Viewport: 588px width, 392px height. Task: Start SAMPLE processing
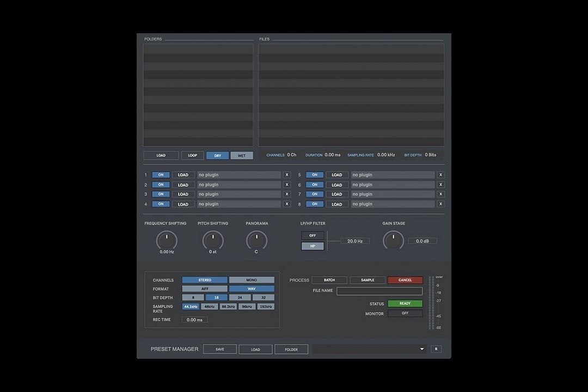coord(367,280)
